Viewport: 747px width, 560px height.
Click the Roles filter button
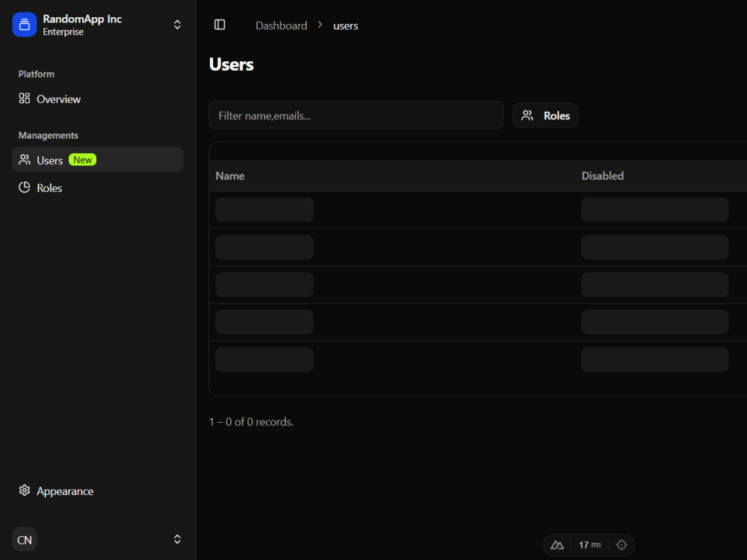[545, 116]
